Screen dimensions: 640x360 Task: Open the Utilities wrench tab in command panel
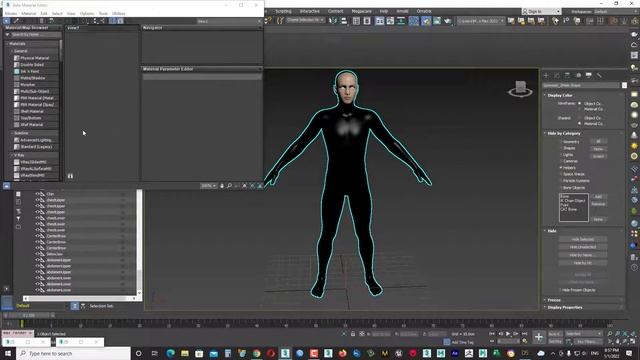pos(599,75)
